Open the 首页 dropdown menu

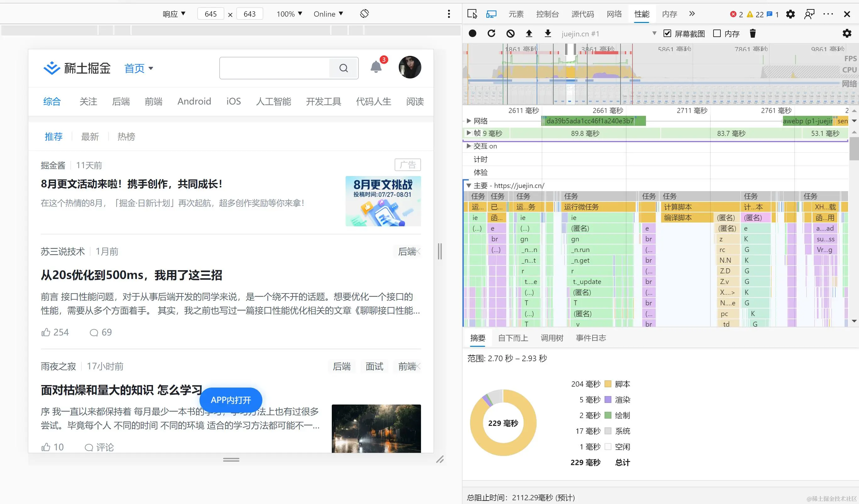(138, 68)
